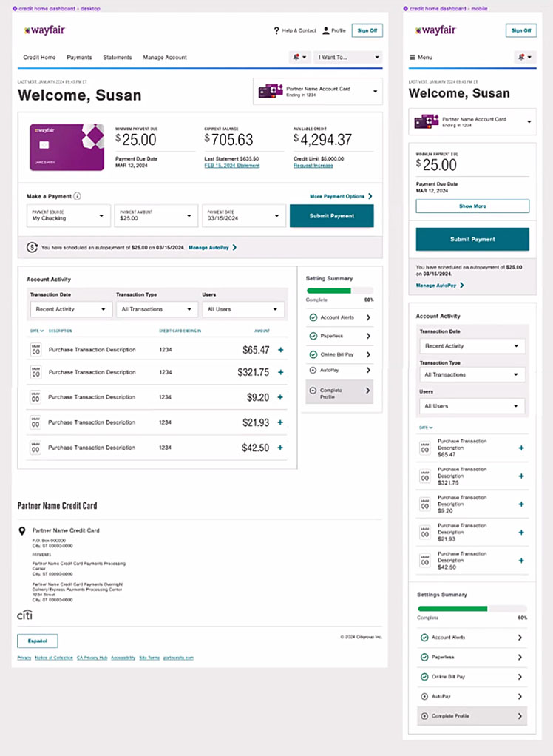This screenshot has width=553, height=756.
Task: Click the plus icon beside desktop $42.50 transaction
Action: (x=280, y=448)
